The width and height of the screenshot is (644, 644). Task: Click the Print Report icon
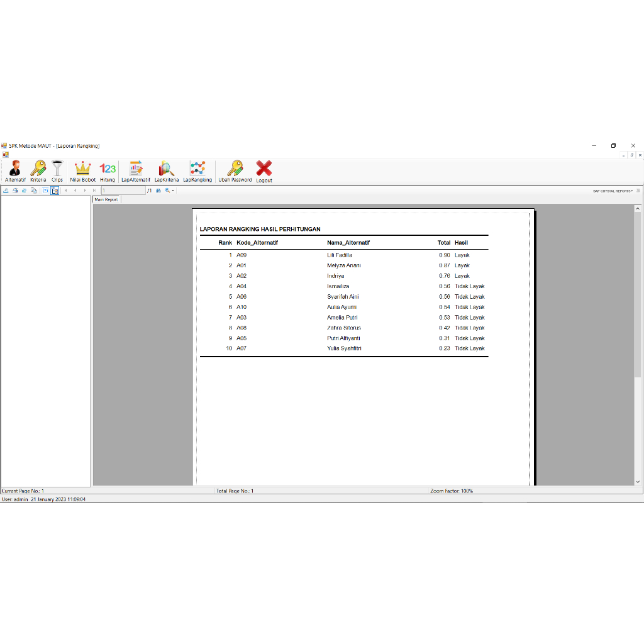pos(15,191)
